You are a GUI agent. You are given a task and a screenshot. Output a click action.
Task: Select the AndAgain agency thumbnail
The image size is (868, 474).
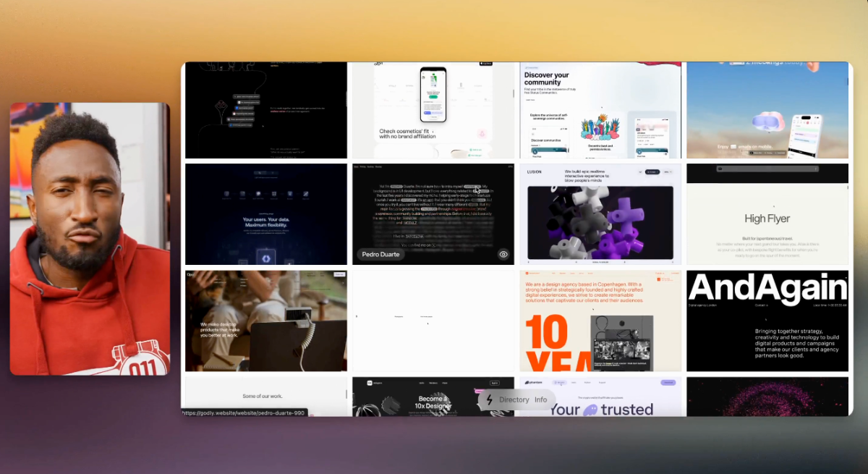click(767, 321)
